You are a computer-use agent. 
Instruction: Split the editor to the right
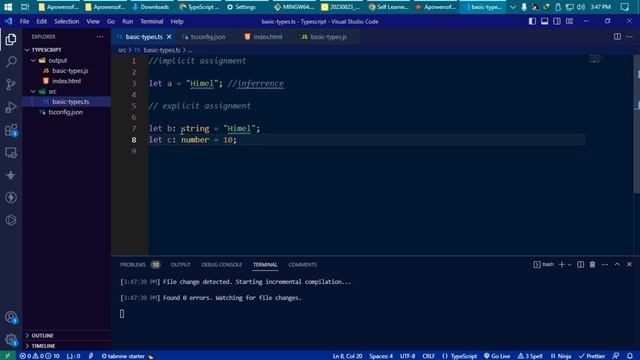click(617, 37)
